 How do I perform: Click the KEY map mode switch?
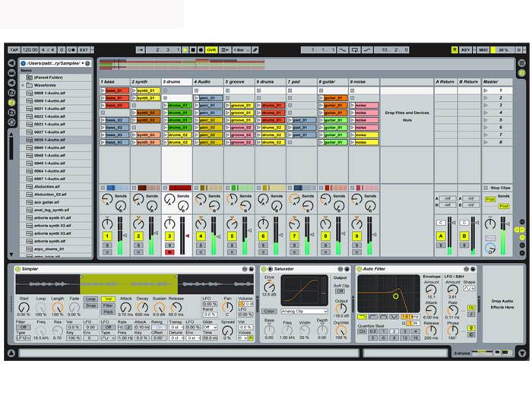point(465,49)
